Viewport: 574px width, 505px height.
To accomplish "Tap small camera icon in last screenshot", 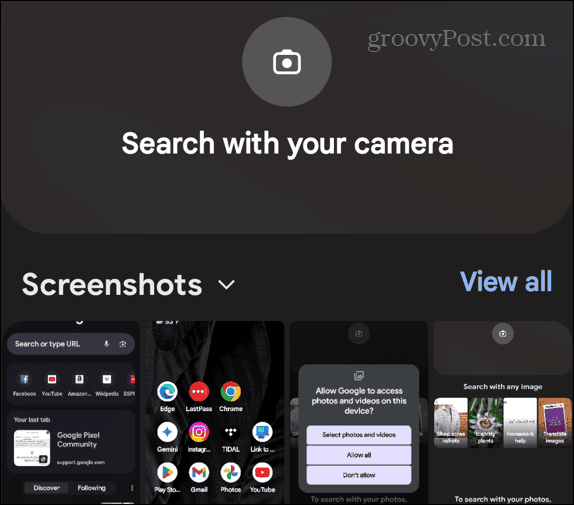I will click(x=503, y=333).
